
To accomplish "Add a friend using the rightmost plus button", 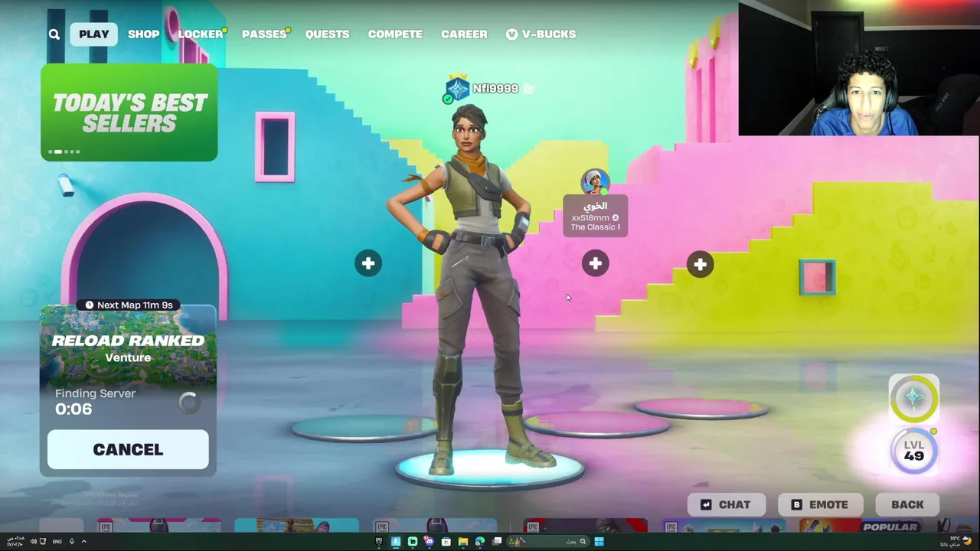I will tap(700, 264).
